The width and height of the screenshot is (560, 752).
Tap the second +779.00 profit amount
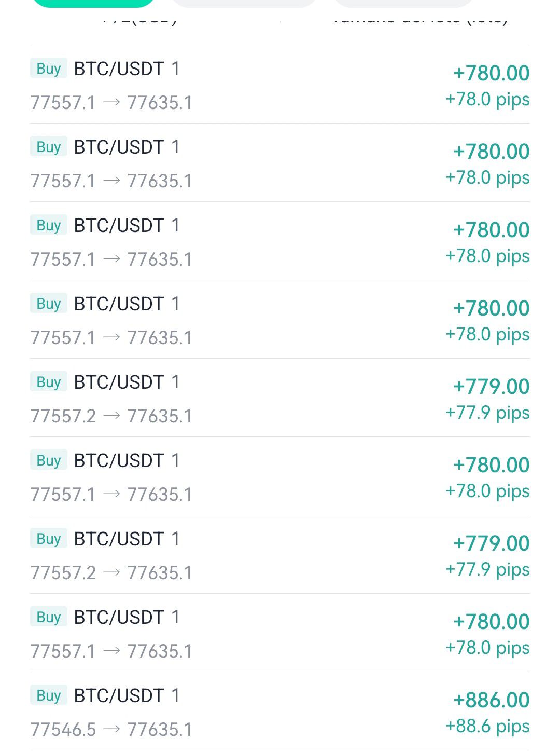[x=491, y=543]
